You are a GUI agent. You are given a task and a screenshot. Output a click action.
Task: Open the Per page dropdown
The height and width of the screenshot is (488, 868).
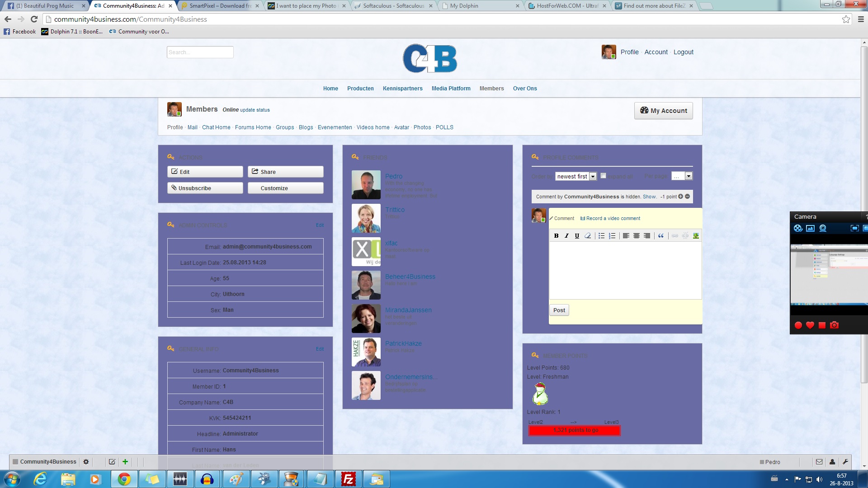pyautogui.click(x=682, y=176)
